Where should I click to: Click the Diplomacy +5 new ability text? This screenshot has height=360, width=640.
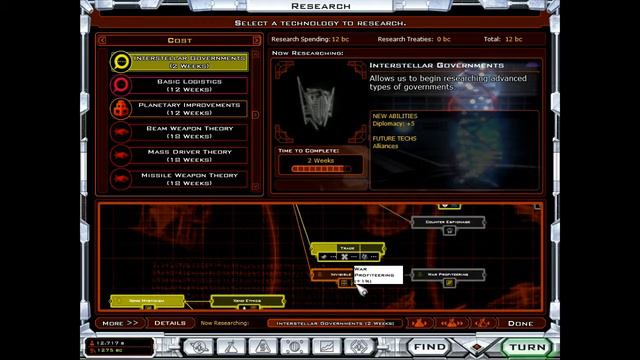click(393, 123)
